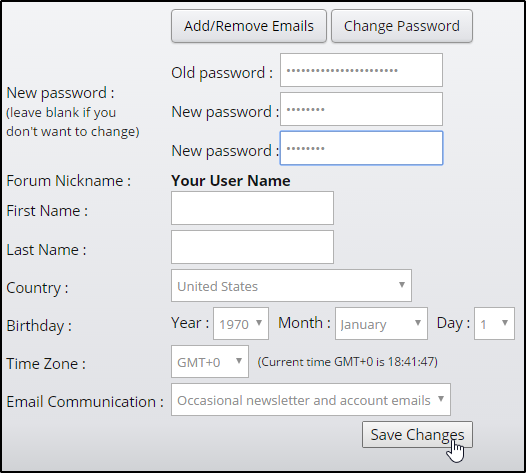Click the Add/Remove Emails button
Viewport: 526px width, 473px height.
249,26
